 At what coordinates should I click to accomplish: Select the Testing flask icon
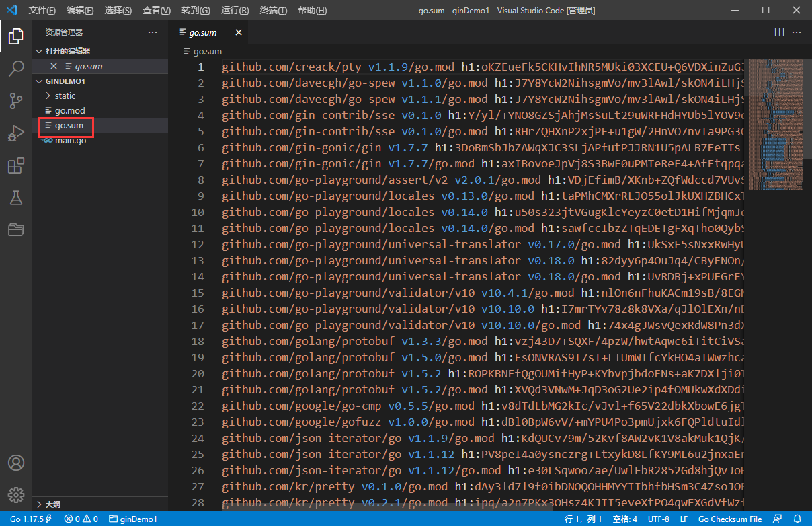pos(16,198)
